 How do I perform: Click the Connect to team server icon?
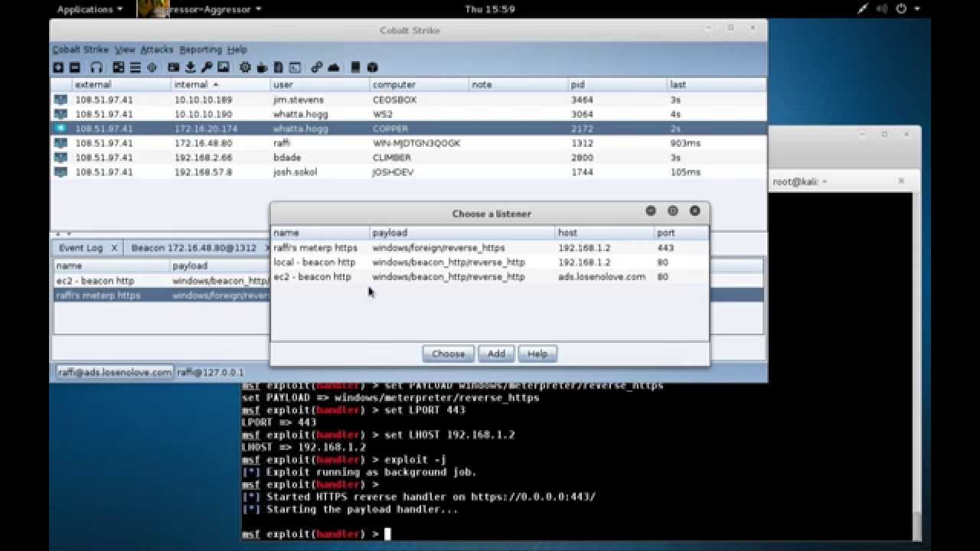tap(58, 67)
